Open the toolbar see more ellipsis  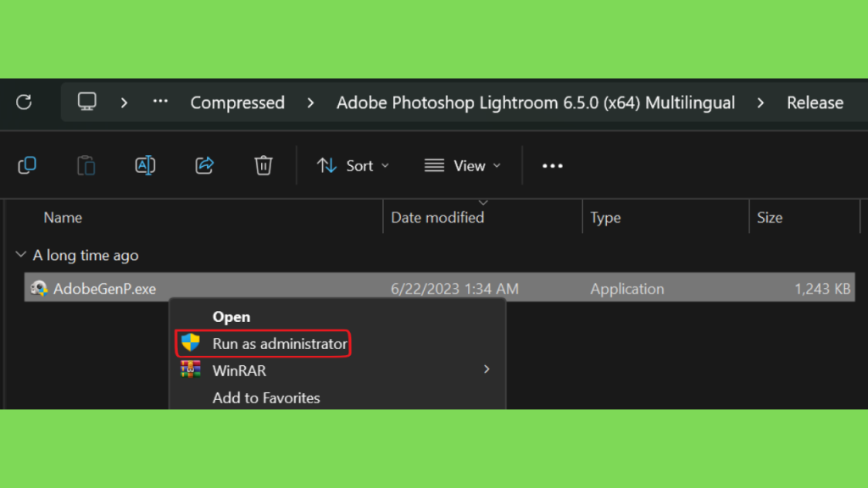coord(553,166)
